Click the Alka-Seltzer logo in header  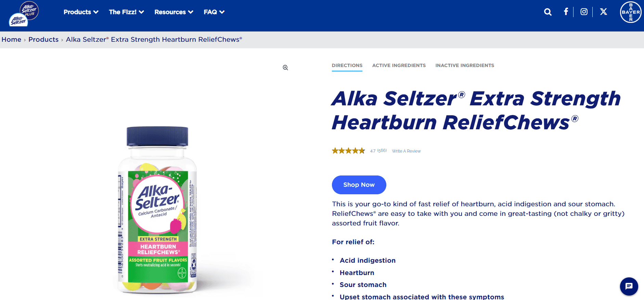tap(24, 14)
